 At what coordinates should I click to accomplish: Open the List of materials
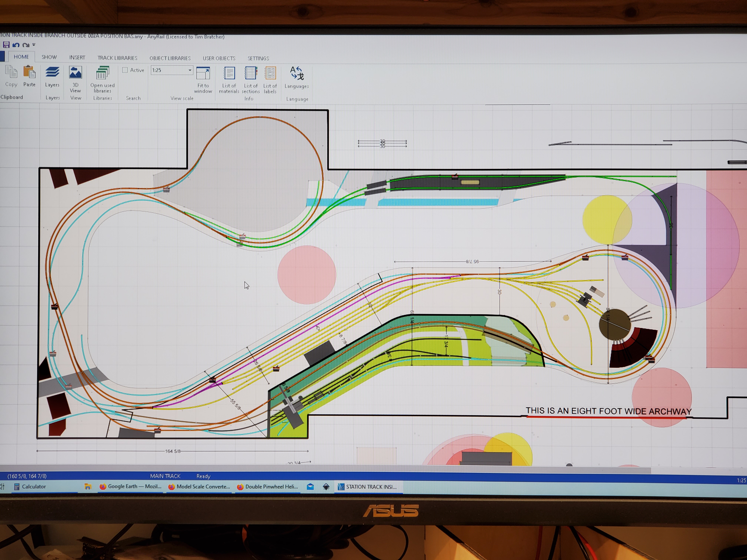(229, 80)
